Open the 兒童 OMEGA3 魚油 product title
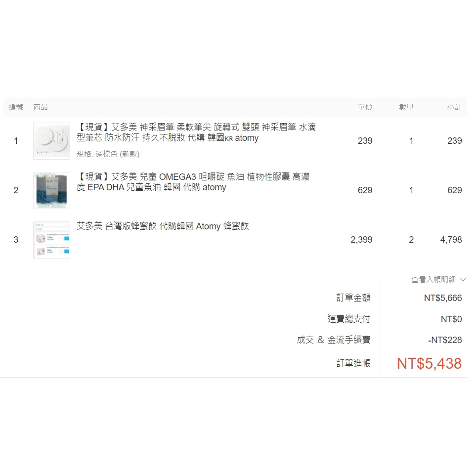 [193, 182]
